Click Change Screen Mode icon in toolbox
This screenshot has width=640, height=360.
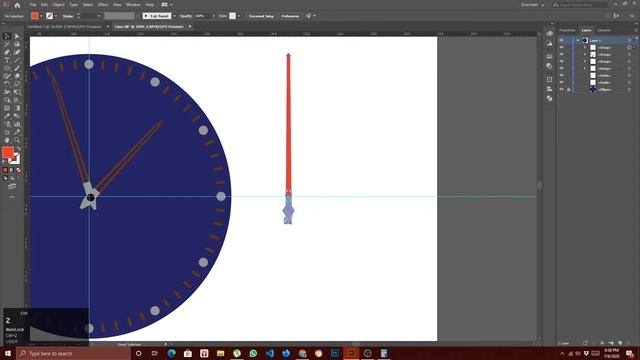pos(12,187)
